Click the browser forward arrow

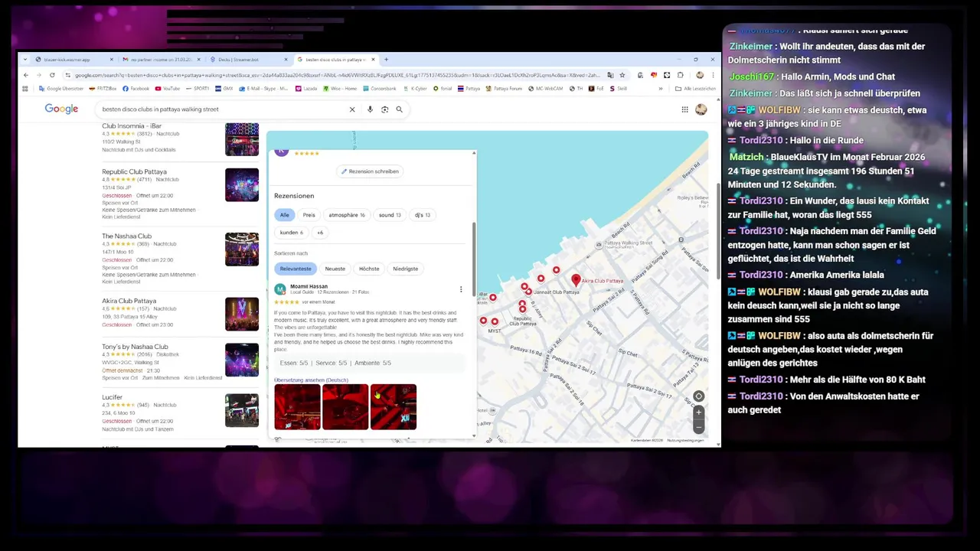(x=39, y=75)
